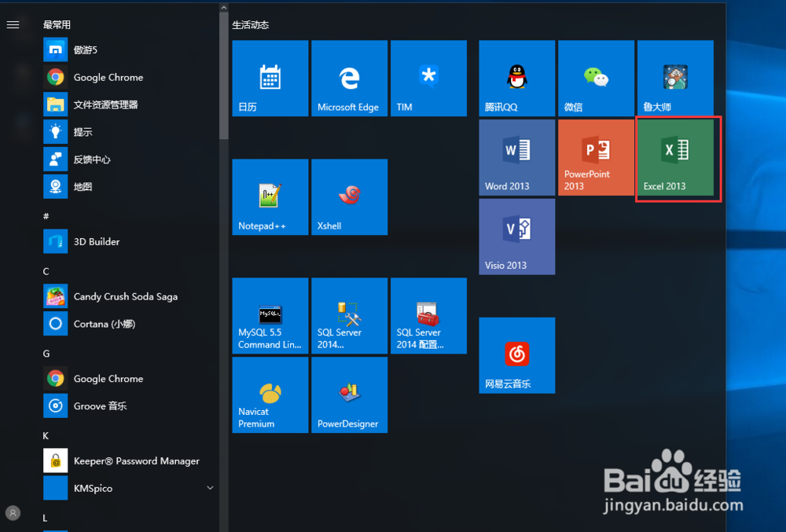This screenshot has width=786, height=532.
Task: Open SQL Server 2014 tile with tools icon
Action: [350, 316]
